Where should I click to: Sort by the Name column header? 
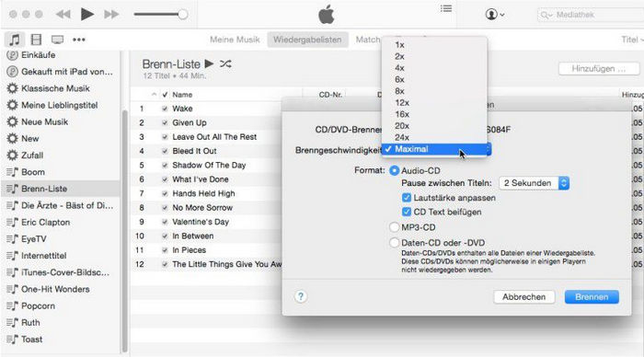click(x=182, y=95)
